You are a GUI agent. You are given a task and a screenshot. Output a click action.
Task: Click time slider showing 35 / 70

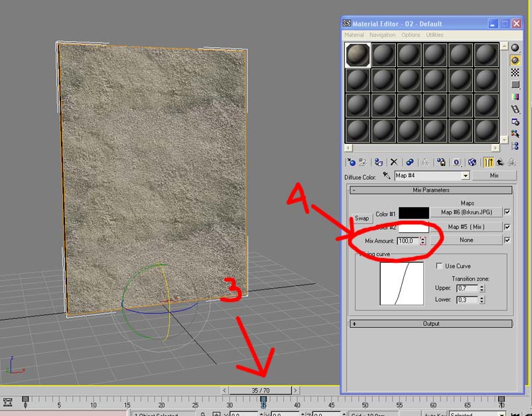pyautogui.click(x=260, y=390)
